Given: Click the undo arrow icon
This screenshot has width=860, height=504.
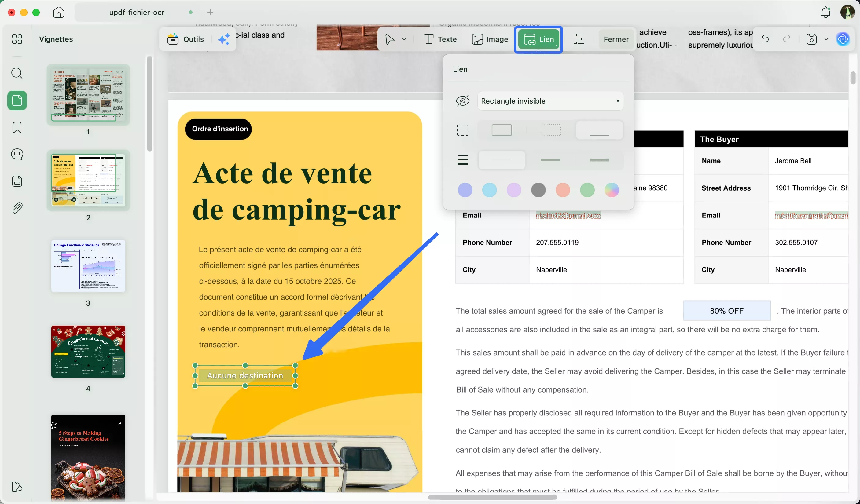Looking at the screenshot, I should [765, 39].
